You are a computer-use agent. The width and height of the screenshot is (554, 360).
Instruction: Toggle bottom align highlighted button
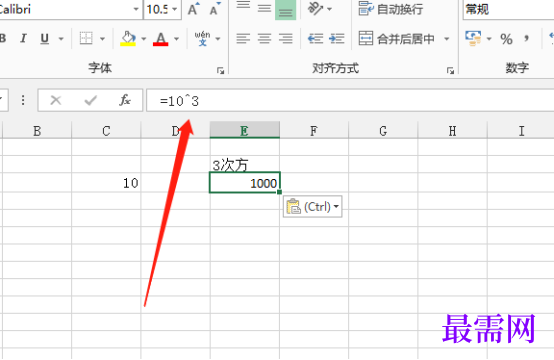click(285, 9)
